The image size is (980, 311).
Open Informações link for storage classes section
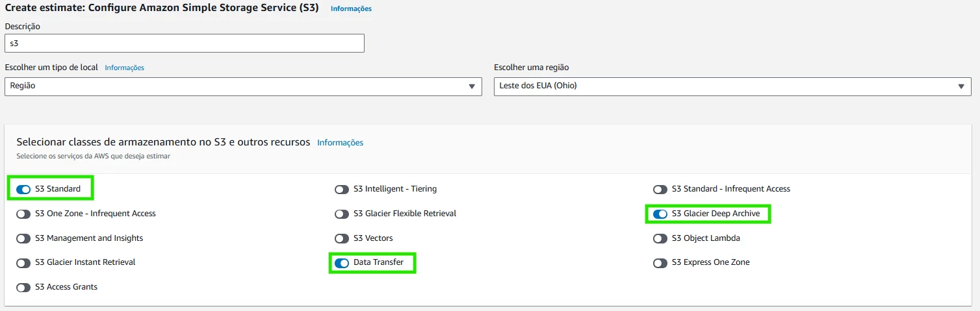[x=340, y=143]
